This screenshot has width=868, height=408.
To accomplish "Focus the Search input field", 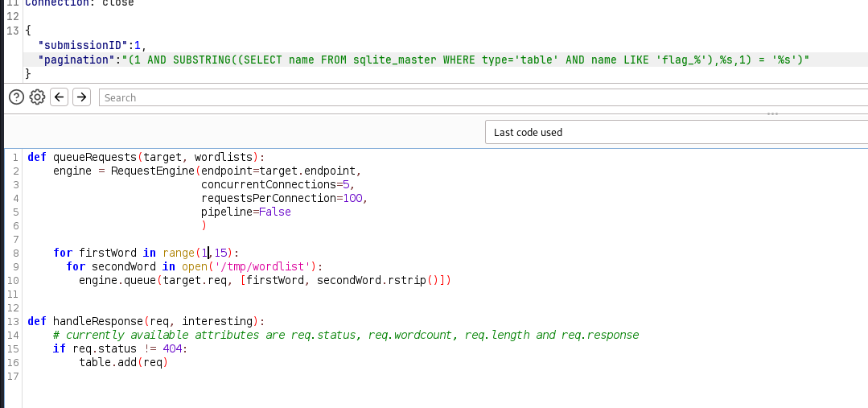I will click(x=483, y=97).
